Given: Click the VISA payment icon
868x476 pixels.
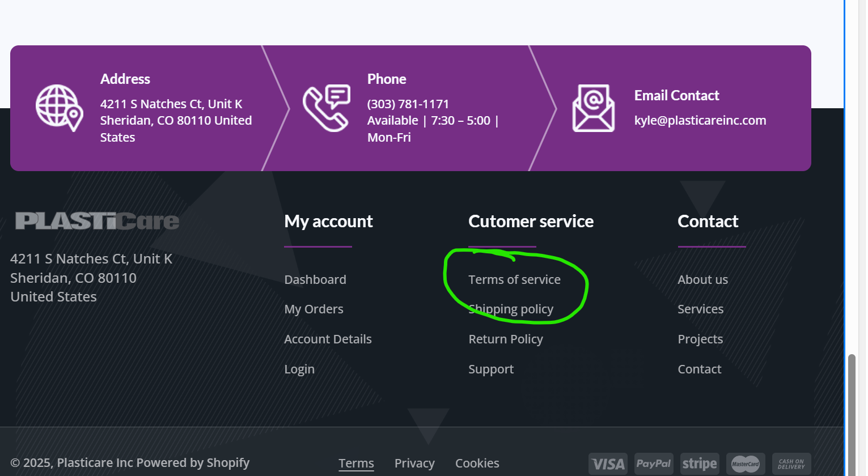Looking at the screenshot, I should pos(608,464).
